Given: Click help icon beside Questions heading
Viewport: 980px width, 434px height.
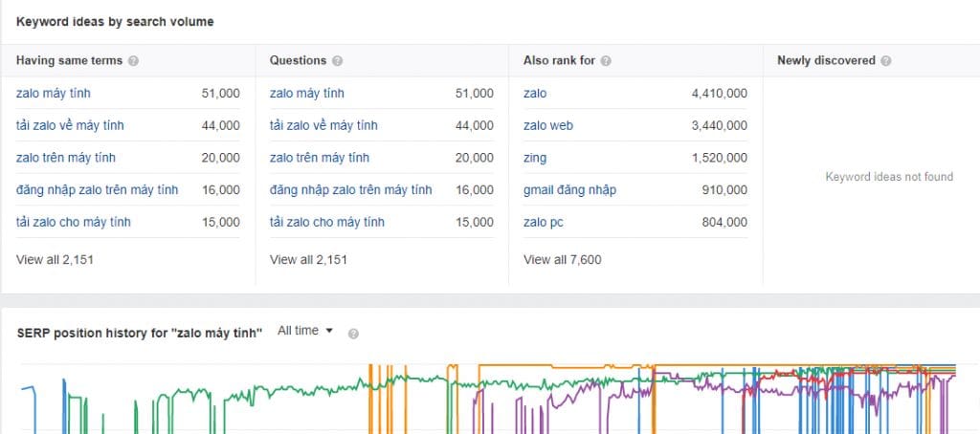Looking at the screenshot, I should click(338, 61).
